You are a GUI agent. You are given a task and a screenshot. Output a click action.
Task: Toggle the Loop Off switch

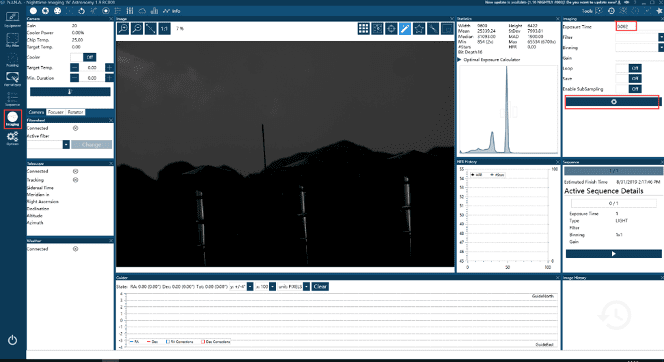tap(628, 68)
